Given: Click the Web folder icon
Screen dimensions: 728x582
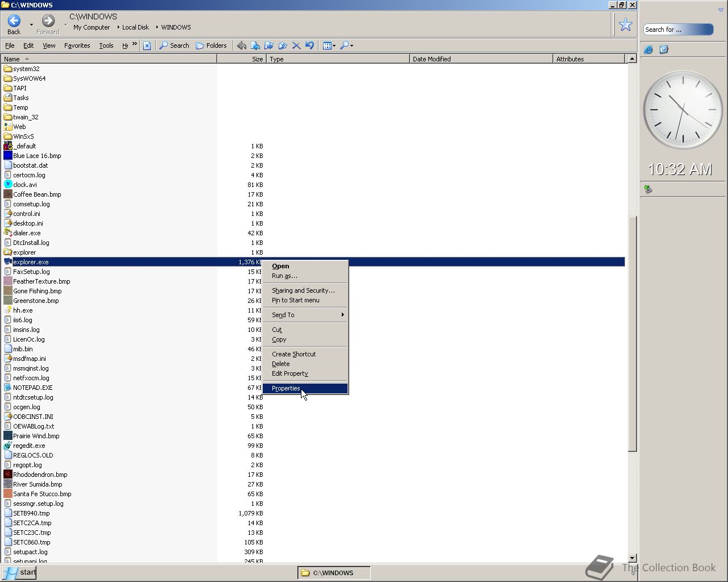Looking at the screenshot, I should click(8, 127).
